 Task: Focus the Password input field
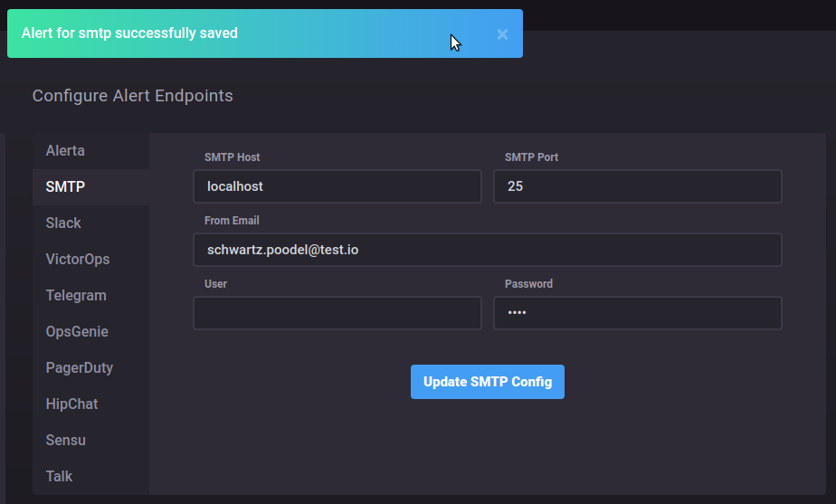[x=637, y=313]
